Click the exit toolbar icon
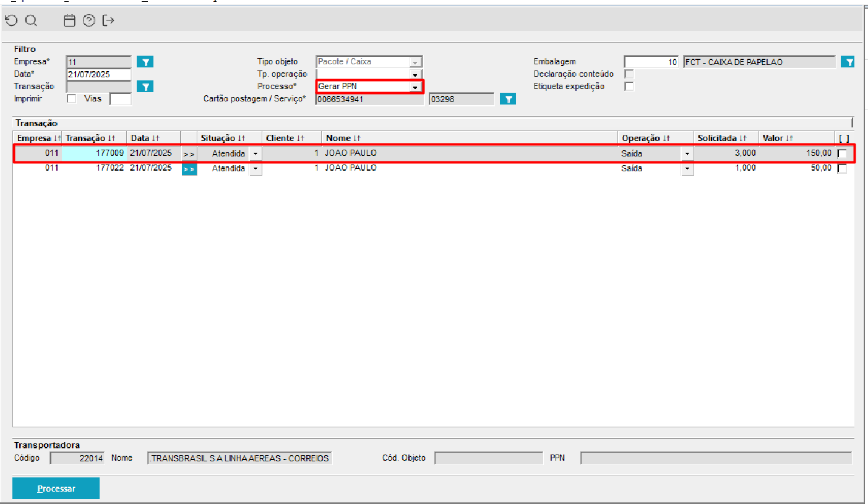868x504 pixels. pyautogui.click(x=109, y=20)
